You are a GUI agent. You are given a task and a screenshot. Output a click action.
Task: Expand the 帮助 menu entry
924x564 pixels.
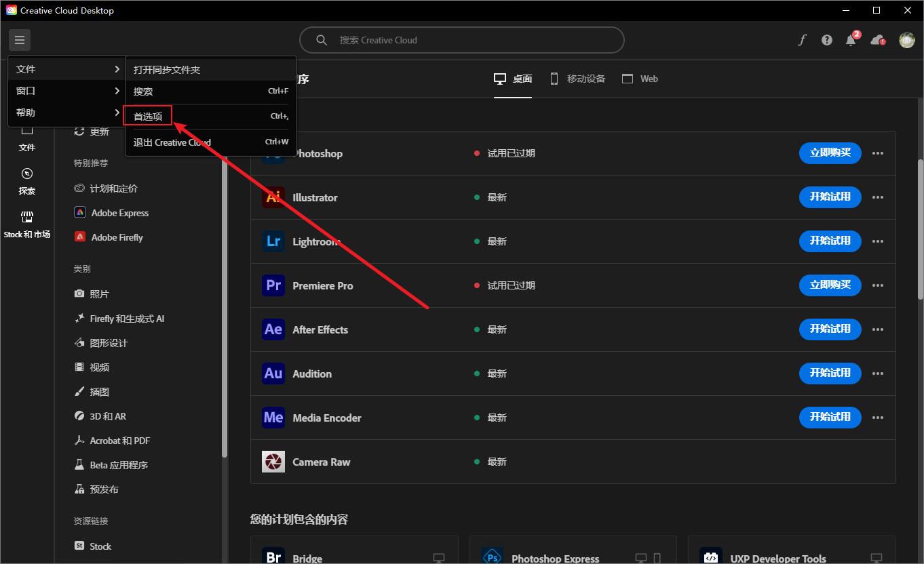(x=67, y=113)
